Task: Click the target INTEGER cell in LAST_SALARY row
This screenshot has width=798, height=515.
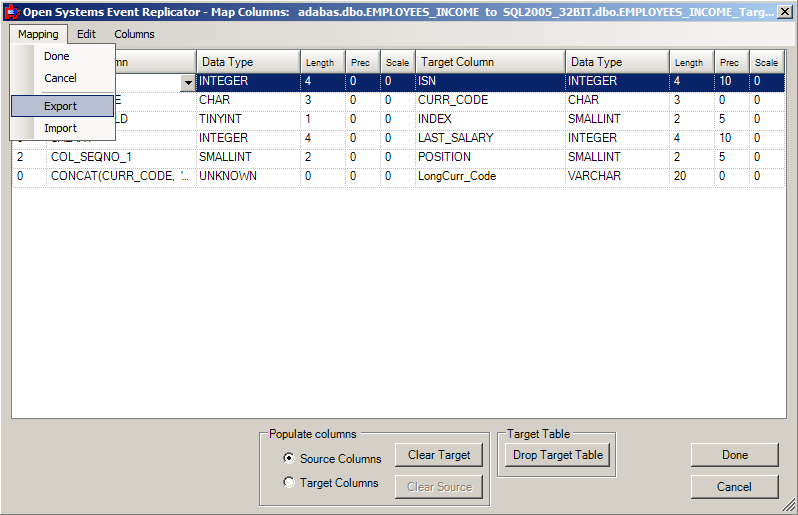Action: 617,138
